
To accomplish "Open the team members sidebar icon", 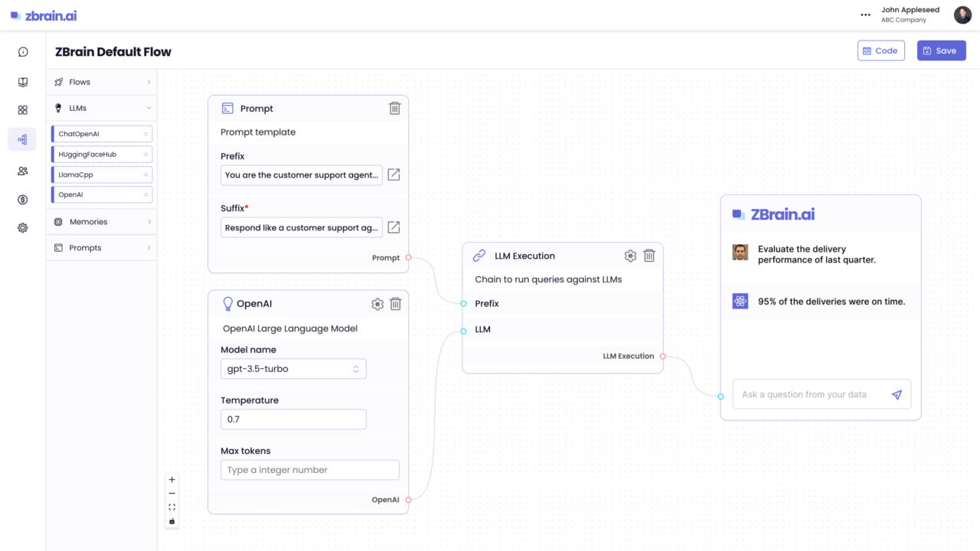I will 22,171.
